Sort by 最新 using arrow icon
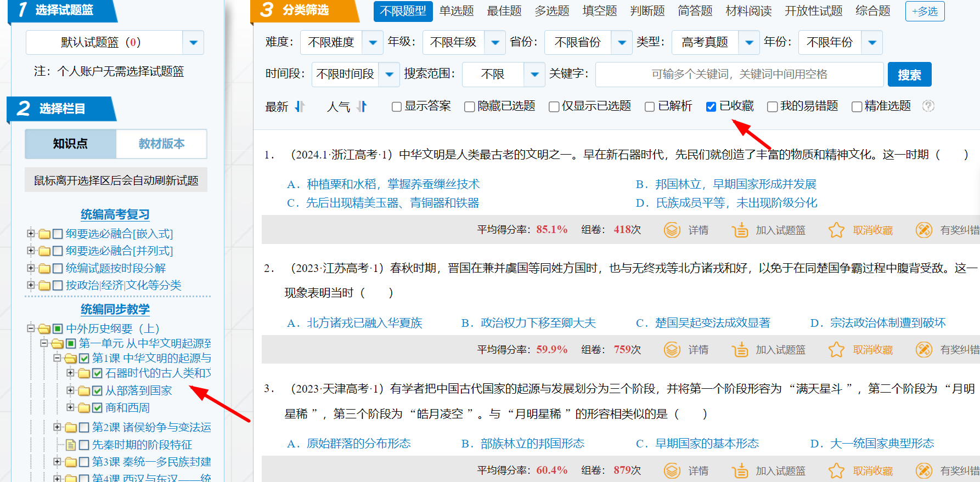This screenshot has height=482, width=980. click(x=300, y=106)
